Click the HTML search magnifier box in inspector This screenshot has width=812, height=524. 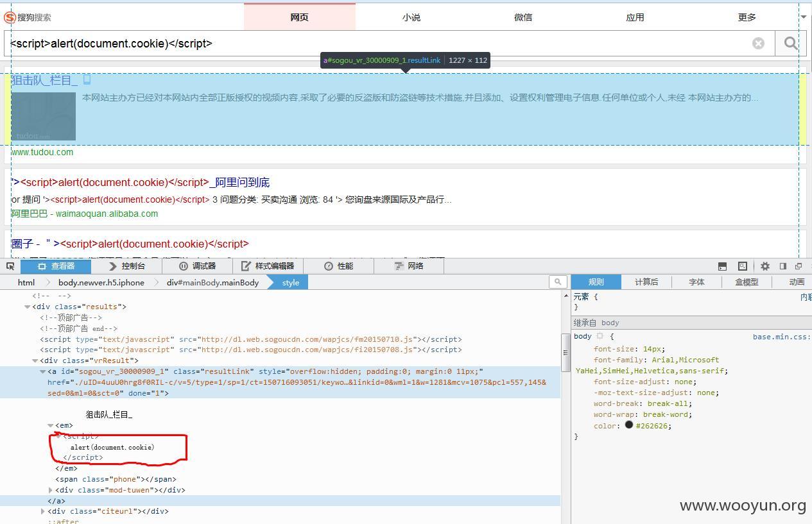(558, 282)
